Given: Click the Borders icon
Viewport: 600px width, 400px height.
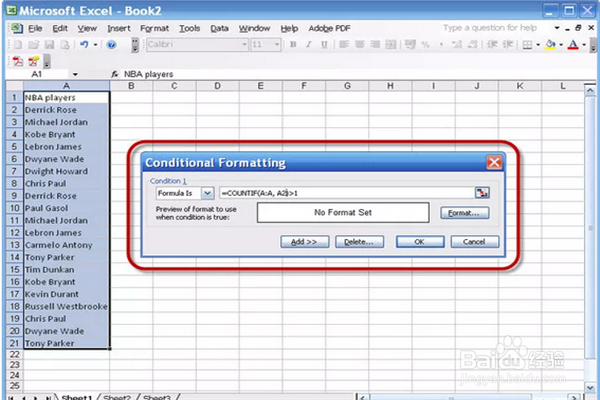Looking at the screenshot, I should point(527,45).
